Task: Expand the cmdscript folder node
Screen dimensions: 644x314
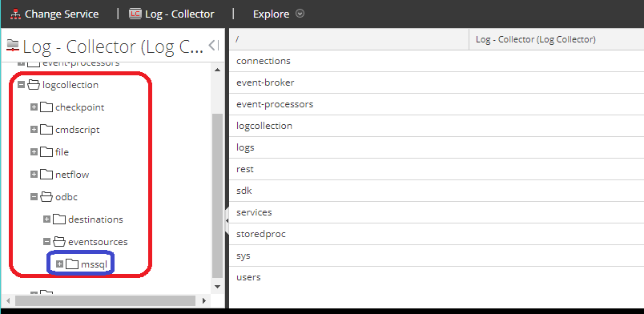Action: pyautogui.click(x=34, y=130)
